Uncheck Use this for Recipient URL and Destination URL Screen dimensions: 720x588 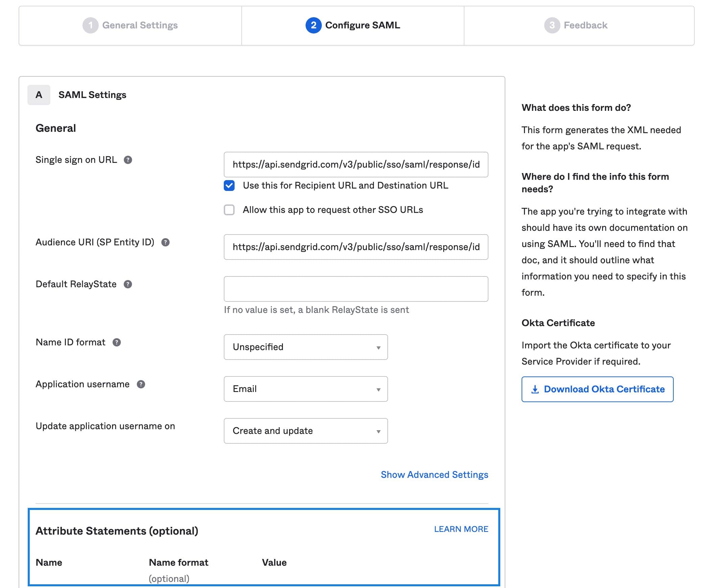pos(230,186)
